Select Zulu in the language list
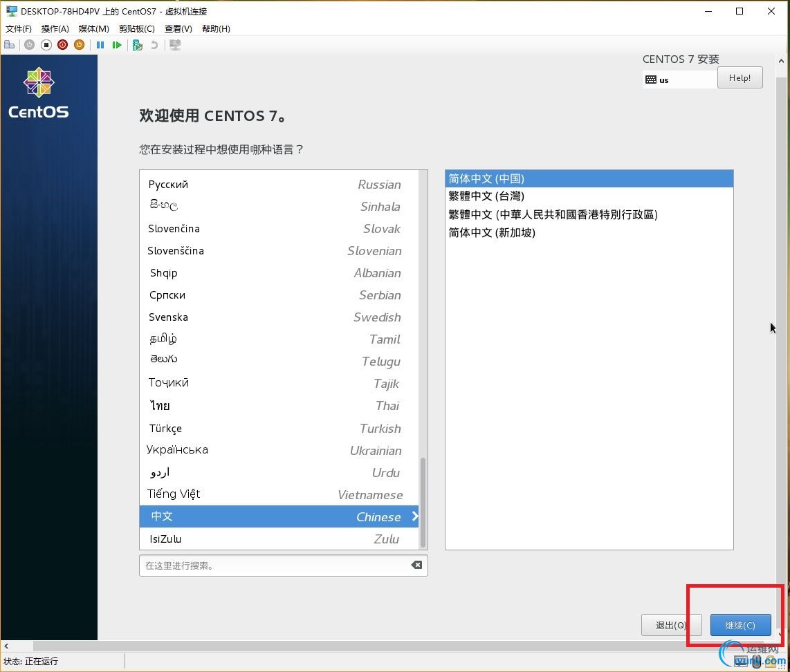Image resolution: width=790 pixels, height=672 pixels. pos(279,539)
